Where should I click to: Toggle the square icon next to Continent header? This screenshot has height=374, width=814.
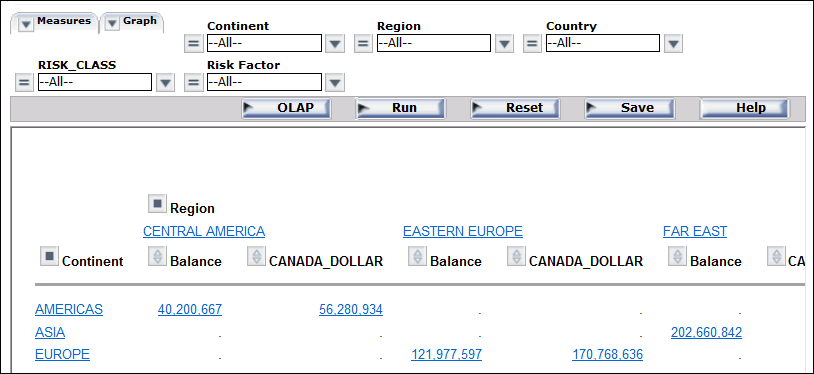coord(50,257)
